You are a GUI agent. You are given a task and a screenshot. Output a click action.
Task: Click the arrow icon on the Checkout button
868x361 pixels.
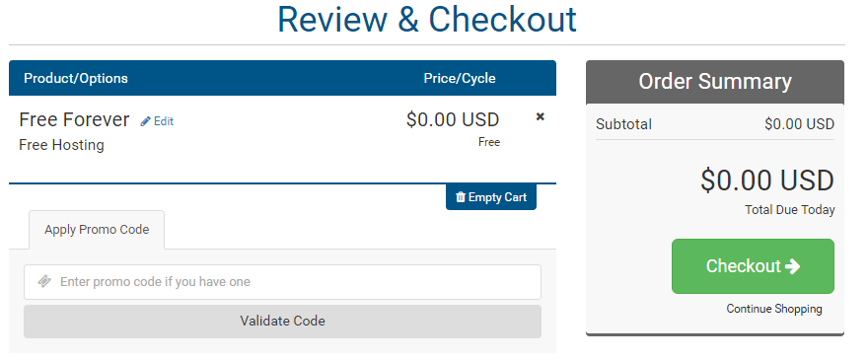pos(793,266)
